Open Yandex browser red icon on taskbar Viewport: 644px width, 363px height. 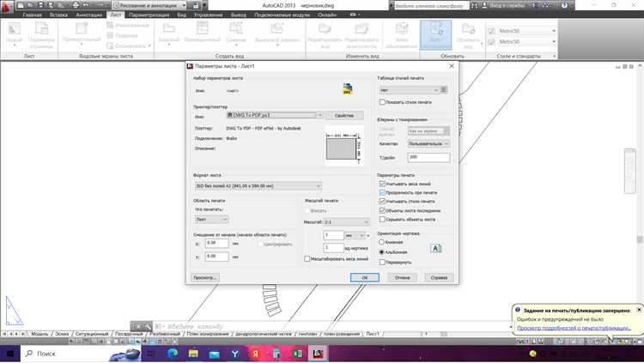coord(256,354)
